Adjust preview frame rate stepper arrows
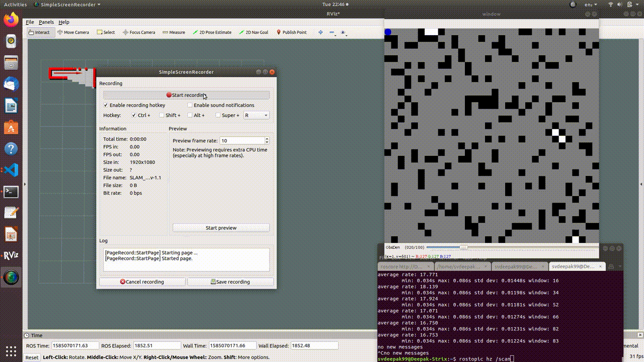This screenshot has width=644, height=362. pyautogui.click(x=267, y=141)
